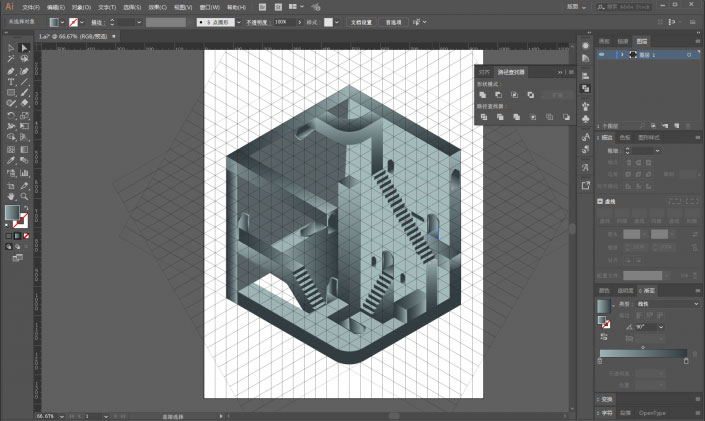This screenshot has height=421, width=705.
Task: Click Crop in Pathfinder row
Action: pyautogui.click(x=533, y=117)
